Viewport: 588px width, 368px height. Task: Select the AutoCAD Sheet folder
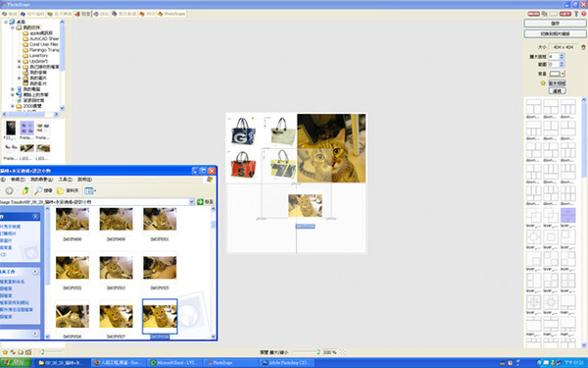(x=44, y=38)
